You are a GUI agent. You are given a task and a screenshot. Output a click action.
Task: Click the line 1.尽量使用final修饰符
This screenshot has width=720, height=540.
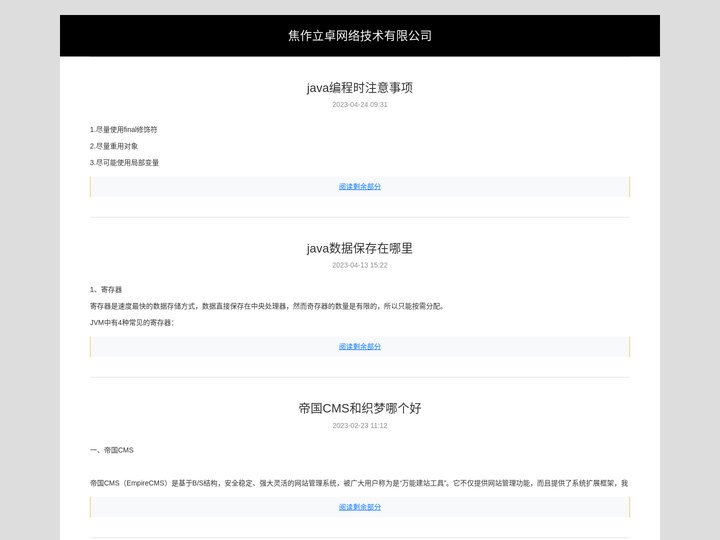(124, 129)
